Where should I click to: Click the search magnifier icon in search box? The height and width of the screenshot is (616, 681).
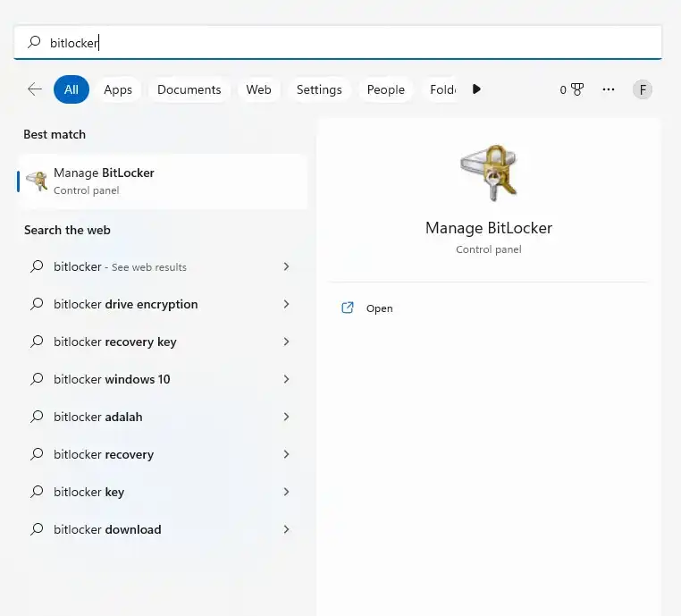coord(34,42)
